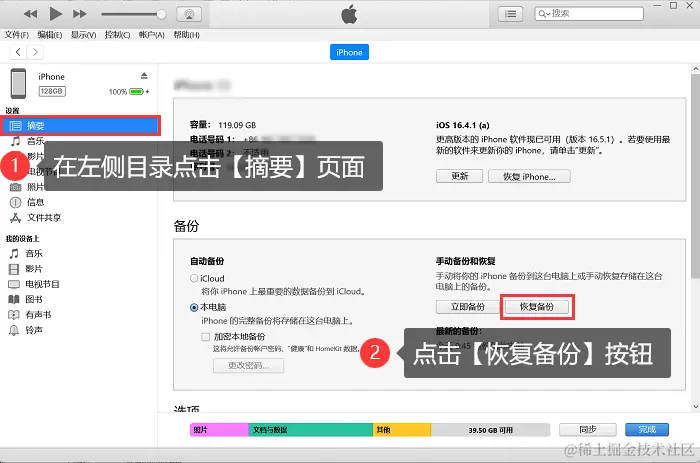The image size is (700, 463).
Task: Eject the iPhone using eject icon
Action: (x=144, y=75)
